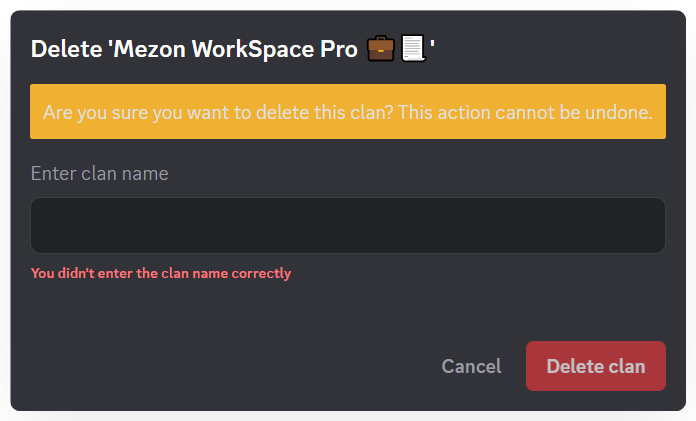Click the scroll page emoji in the title
Screen dimensions: 696x421
pyautogui.click(x=413, y=49)
